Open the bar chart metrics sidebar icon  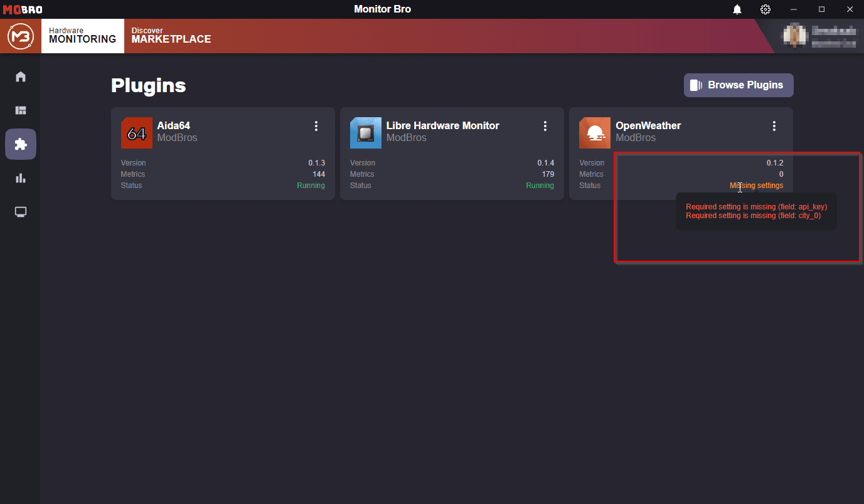point(21,178)
